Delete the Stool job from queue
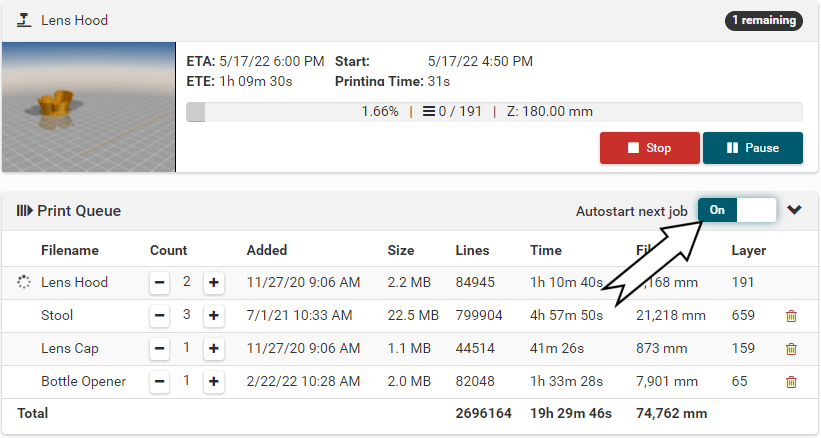 [x=791, y=316]
